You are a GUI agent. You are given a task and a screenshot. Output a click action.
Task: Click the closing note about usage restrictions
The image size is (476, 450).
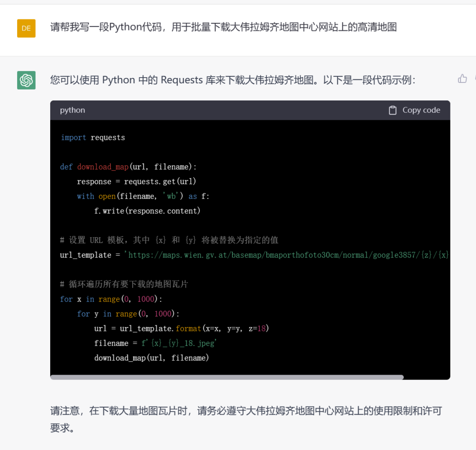[246, 419]
